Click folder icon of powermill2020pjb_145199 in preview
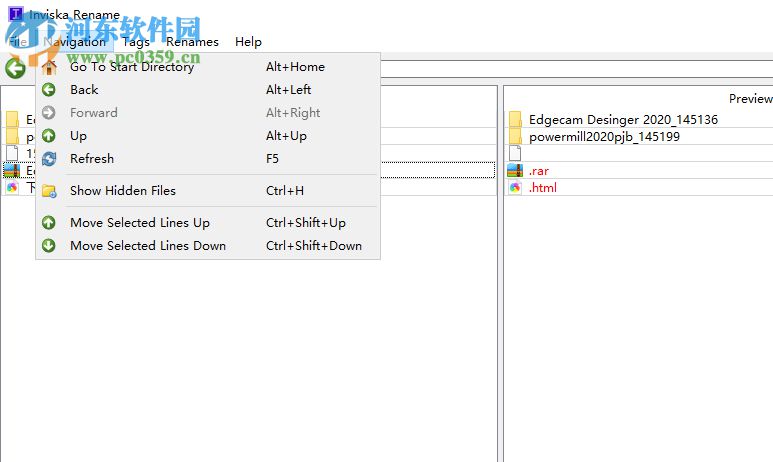The image size is (773, 462). pyautogui.click(x=515, y=137)
